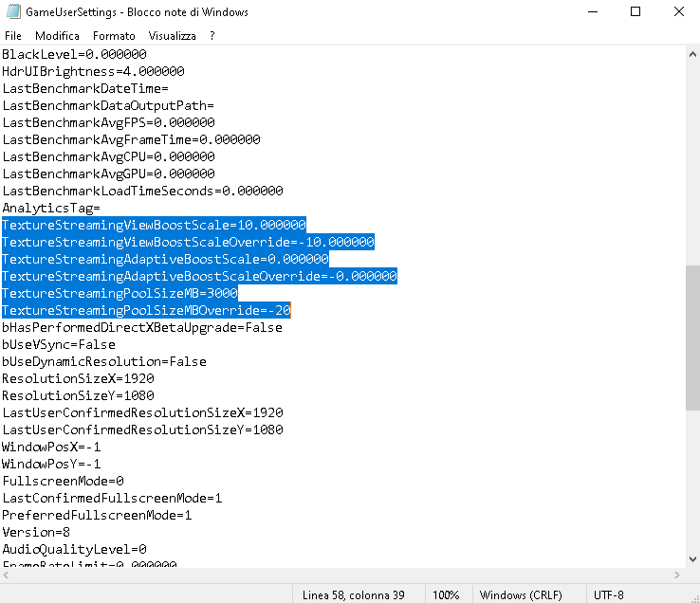700x603 pixels.
Task: Click the vertical scrollbar thumb
Action: (x=691, y=337)
